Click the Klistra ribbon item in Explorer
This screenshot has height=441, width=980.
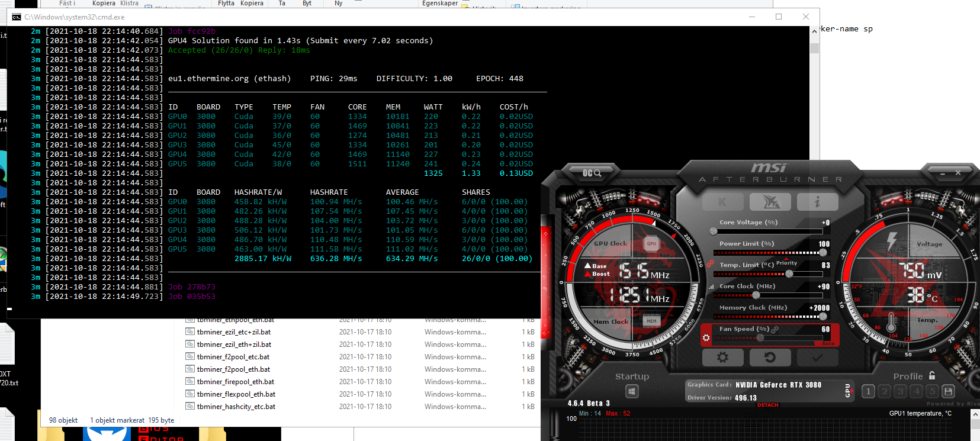click(129, 4)
